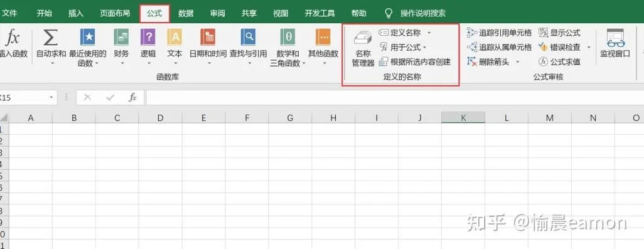Open the 数学和三角函数 icon
The width and height of the screenshot is (644, 249).
point(288,38)
